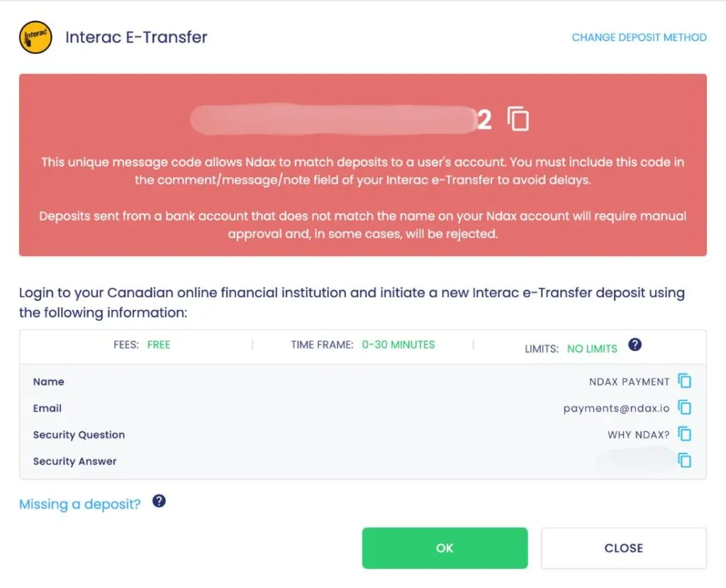Click the 0-30 MINUTES time frame value
The image size is (726, 588).
tap(398, 345)
